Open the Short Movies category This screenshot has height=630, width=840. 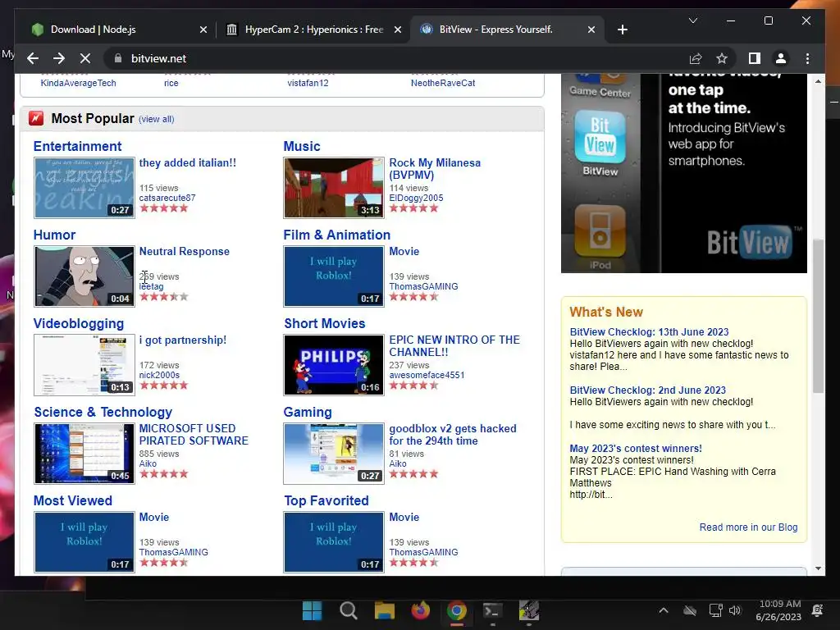tap(325, 323)
